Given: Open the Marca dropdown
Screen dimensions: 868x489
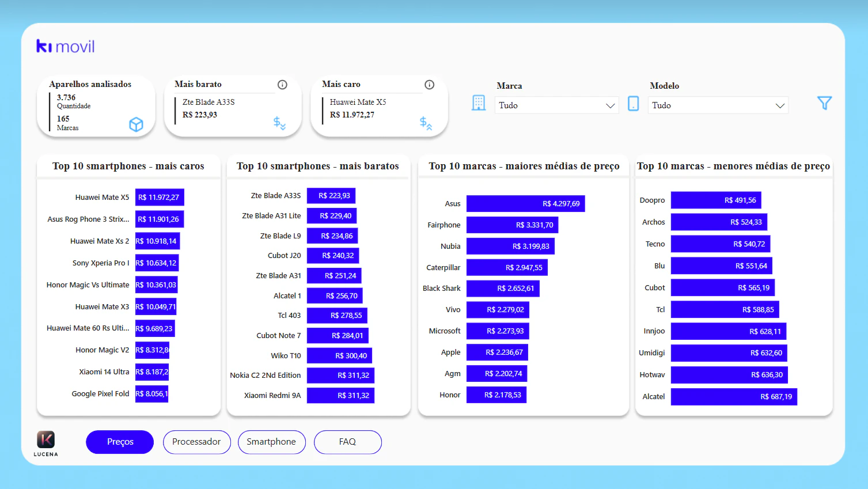Looking at the screenshot, I should [x=556, y=105].
